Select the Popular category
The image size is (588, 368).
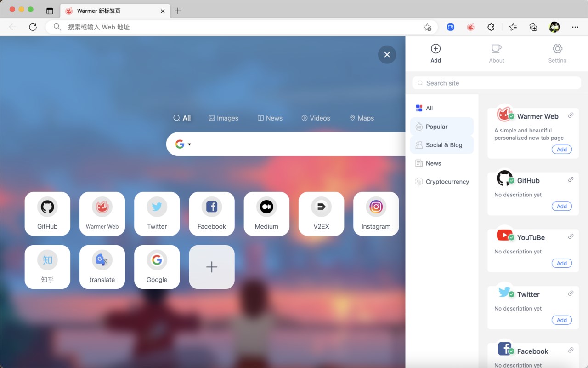[x=441, y=126]
